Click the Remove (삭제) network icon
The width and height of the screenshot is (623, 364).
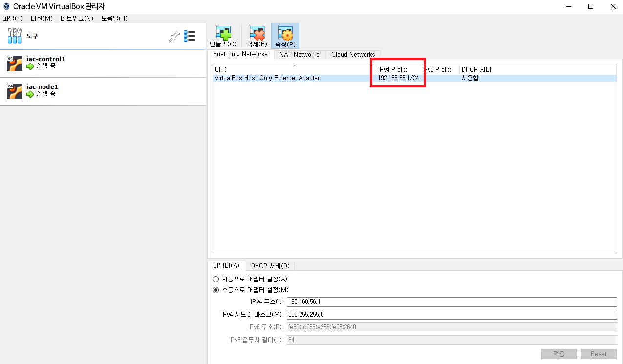click(257, 33)
